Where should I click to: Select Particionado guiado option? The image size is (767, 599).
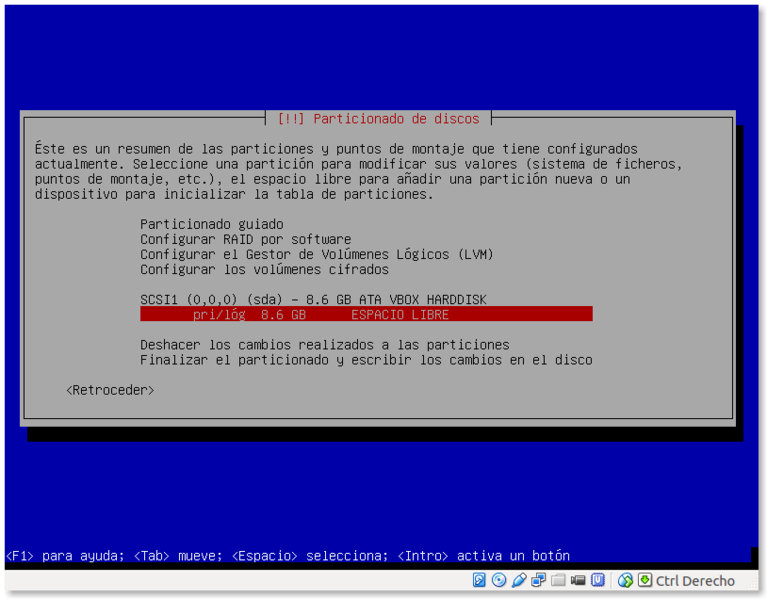point(211,224)
